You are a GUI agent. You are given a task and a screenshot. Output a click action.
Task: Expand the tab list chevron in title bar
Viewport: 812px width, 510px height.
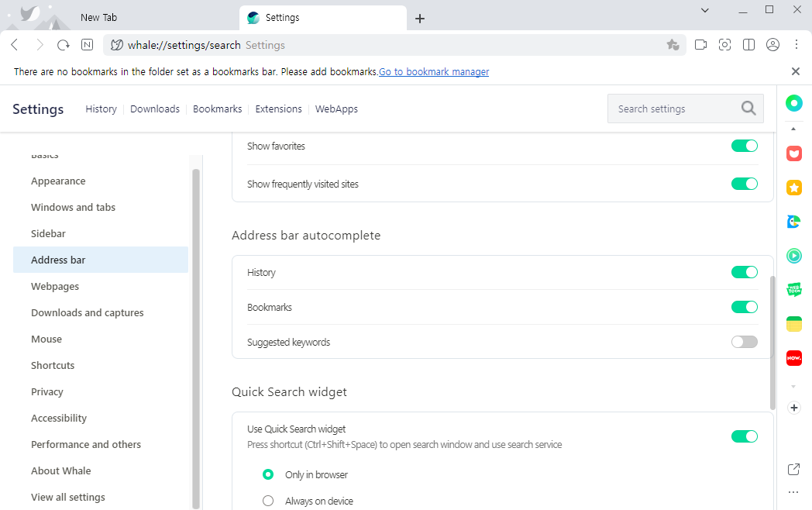click(704, 10)
